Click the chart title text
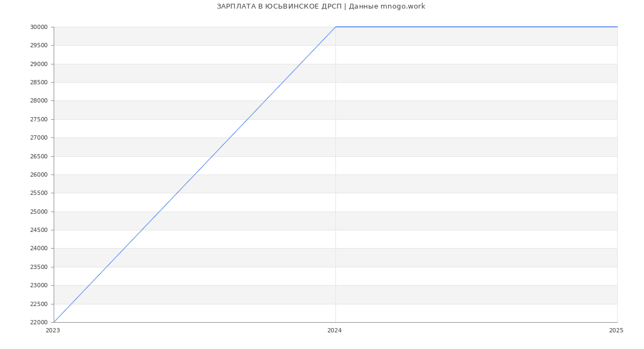644x349 pixels. (x=321, y=6)
